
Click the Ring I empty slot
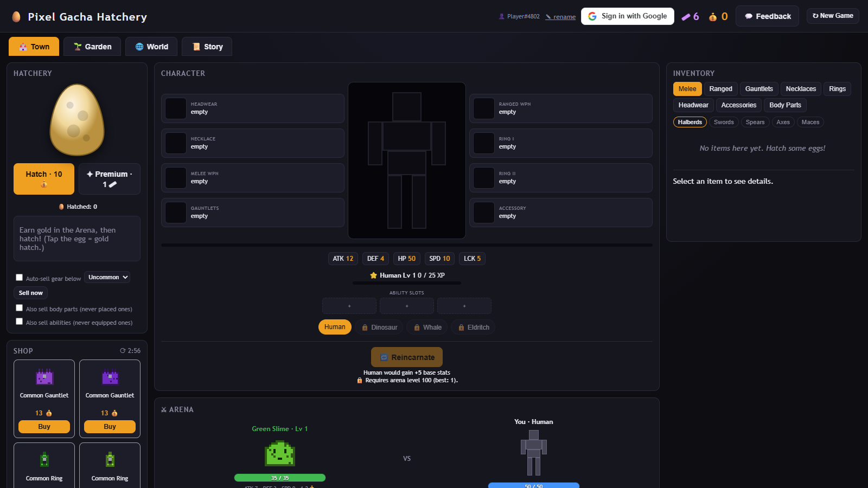pyautogui.click(x=561, y=143)
